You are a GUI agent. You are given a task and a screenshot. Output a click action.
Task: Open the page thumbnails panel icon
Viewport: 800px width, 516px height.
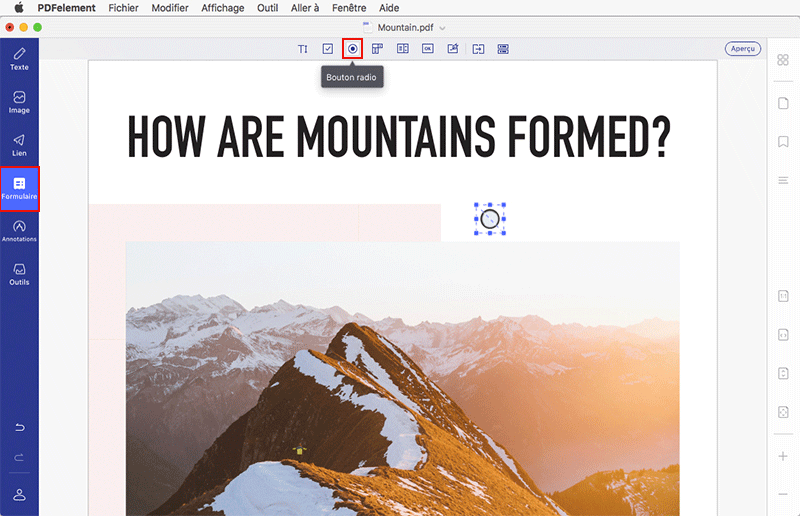(x=783, y=103)
